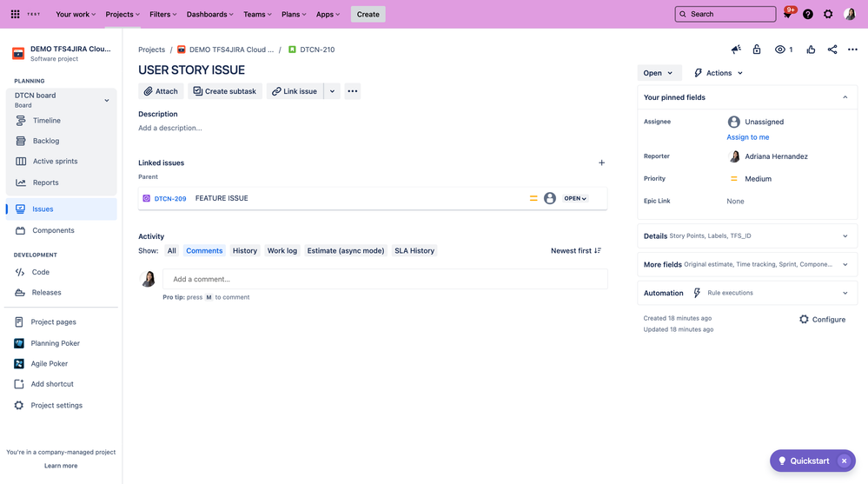Open notifications bell with 9+ badge

pos(788,13)
